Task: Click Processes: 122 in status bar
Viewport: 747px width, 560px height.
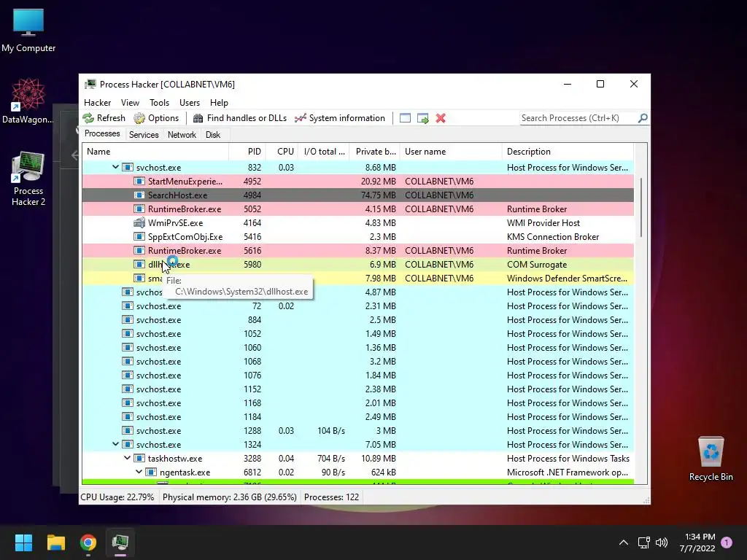Action: click(332, 497)
